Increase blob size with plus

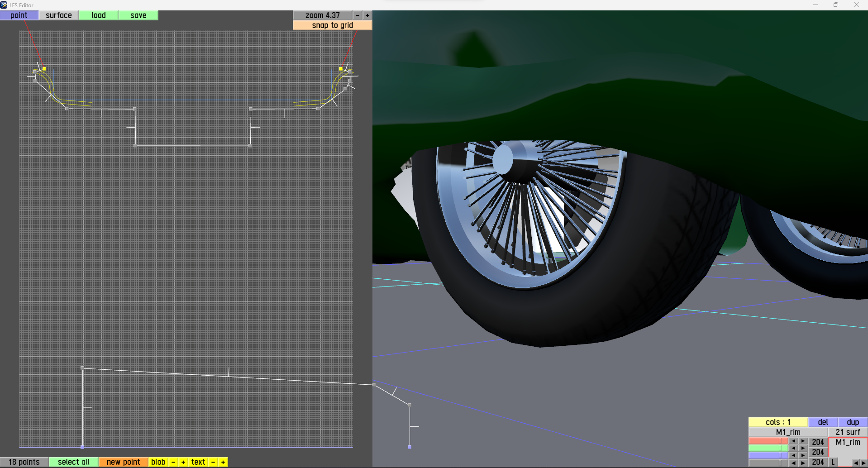(183, 462)
